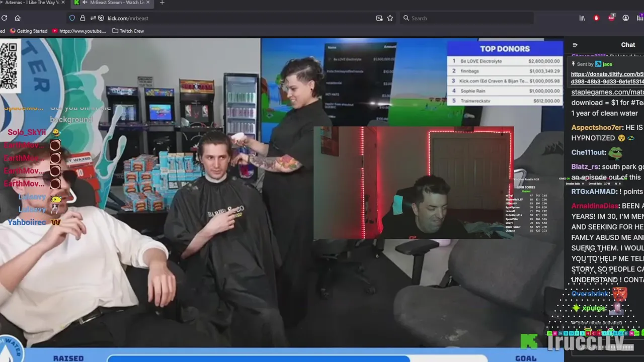Screen dimensions: 644x362
Task: Open the Library bookmarks icon
Action: click(x=582, y=18)
